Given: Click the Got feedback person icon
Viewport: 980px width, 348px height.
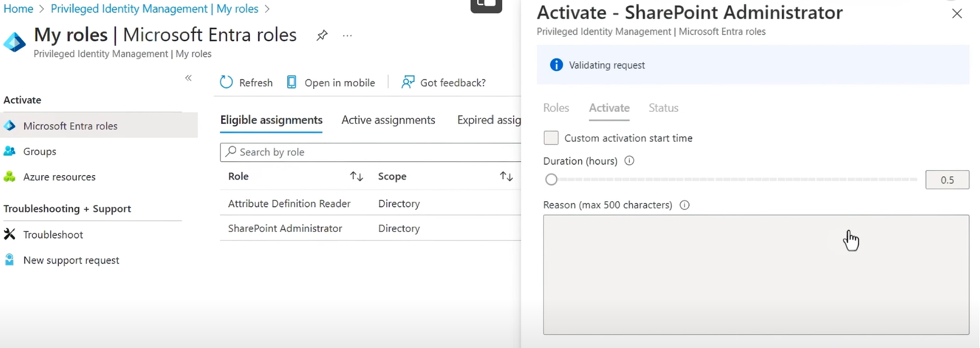Looking at the screenshot, I should coord(408,82).
